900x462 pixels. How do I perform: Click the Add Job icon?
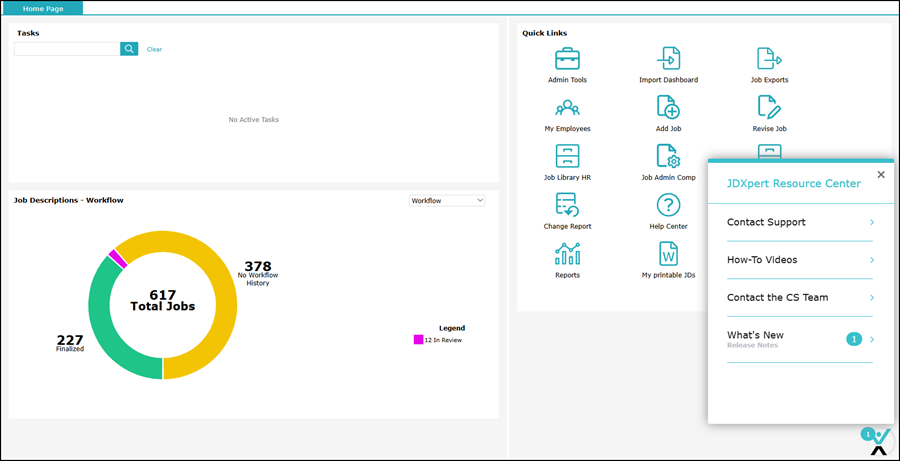(x=668, y=108)
